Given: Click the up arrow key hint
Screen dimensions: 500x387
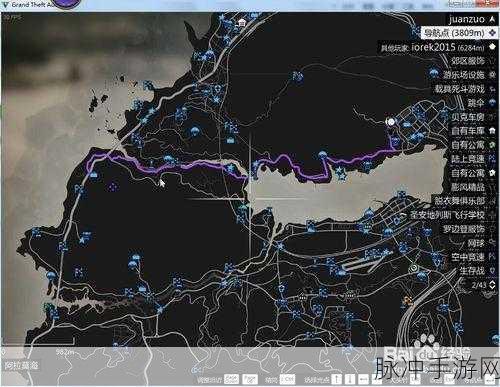Looking at the screenshot, I should [337, 379].
